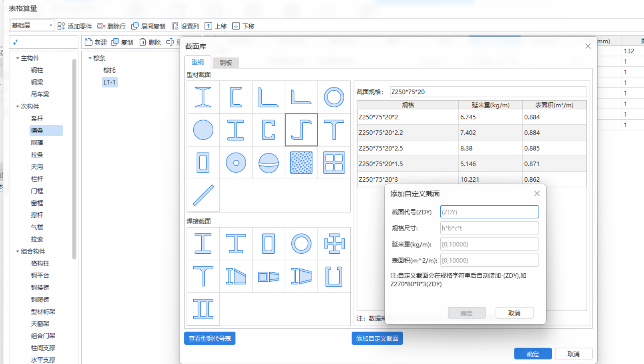Click 确定 in the 截面库 dialog
Viewport: 644px width, 364px height.
point(533,354)
